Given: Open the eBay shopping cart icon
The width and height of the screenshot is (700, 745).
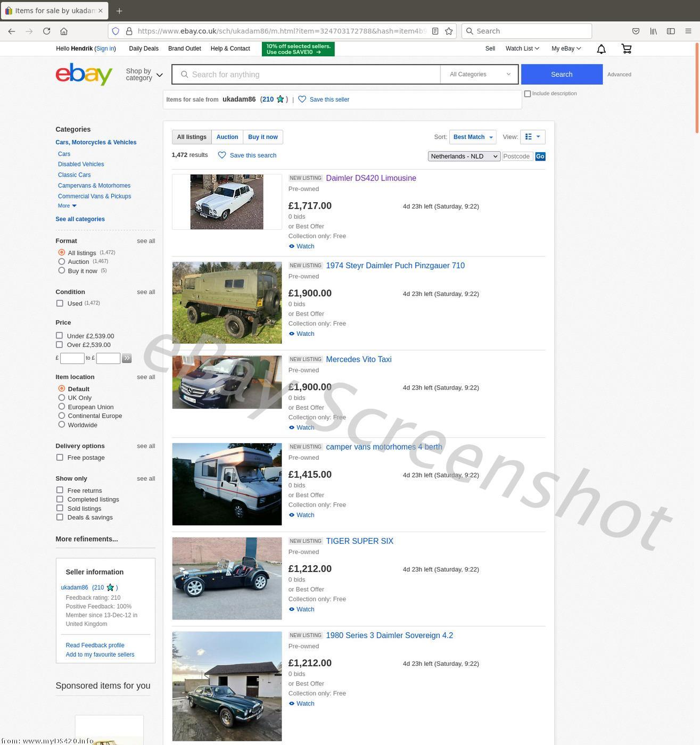Looking at the screenshot, I should pyautogui.click(x=626, y=49).
